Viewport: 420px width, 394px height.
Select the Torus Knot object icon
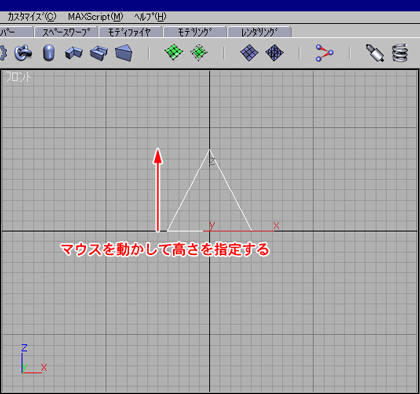(x=23, y=53)
